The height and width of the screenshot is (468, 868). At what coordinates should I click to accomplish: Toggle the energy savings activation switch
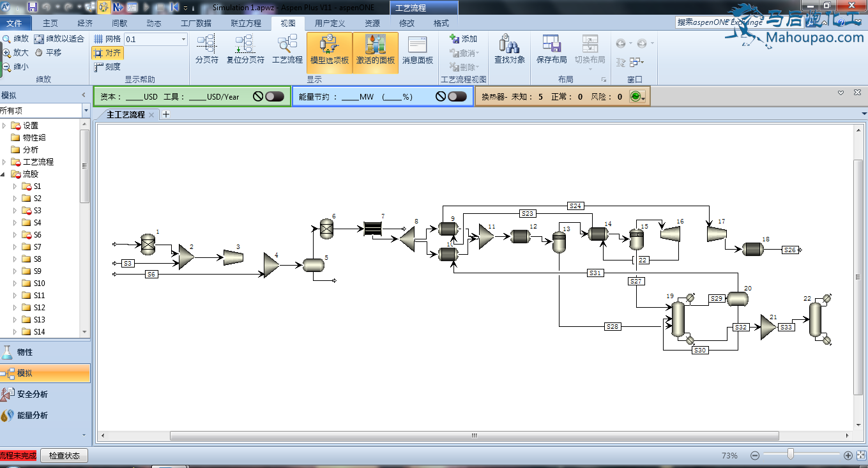[x=457, y=96]
